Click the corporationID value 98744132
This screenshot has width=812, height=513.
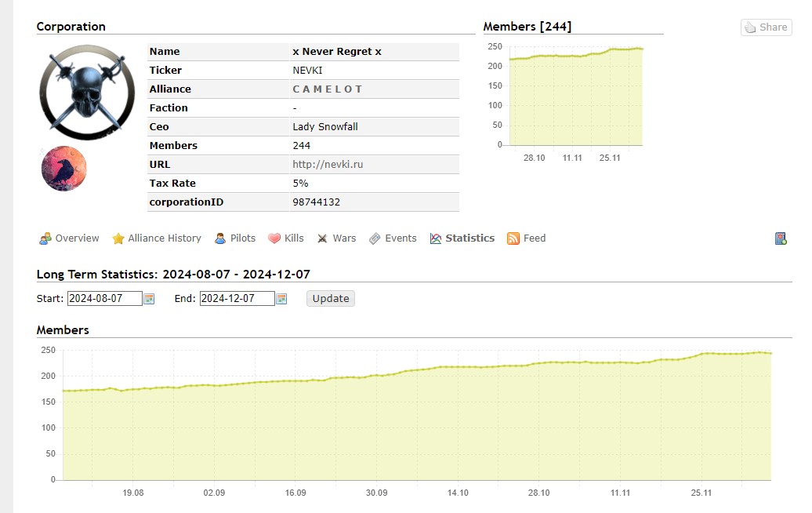coord(317,202)
